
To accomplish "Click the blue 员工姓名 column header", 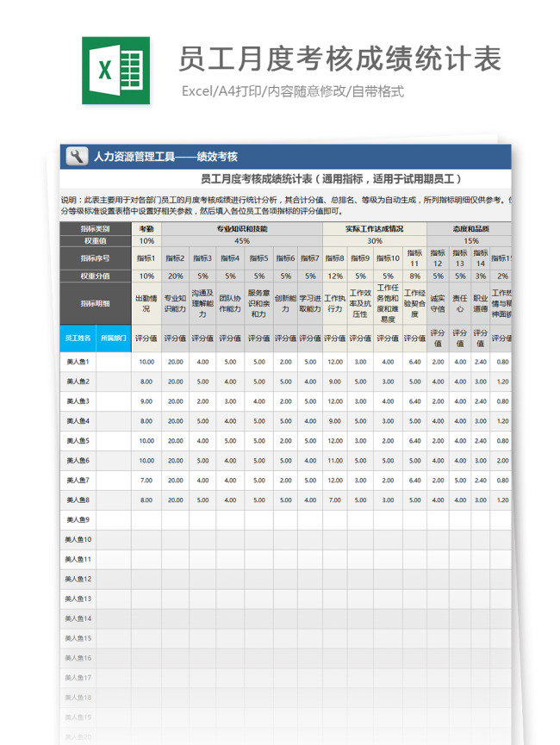I will coord(78,338).
